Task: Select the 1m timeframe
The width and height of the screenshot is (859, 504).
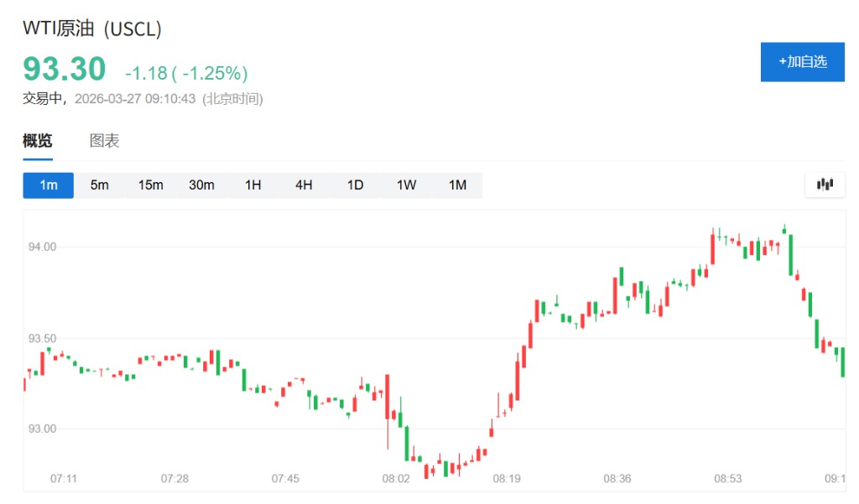Action: coord(48,185)
